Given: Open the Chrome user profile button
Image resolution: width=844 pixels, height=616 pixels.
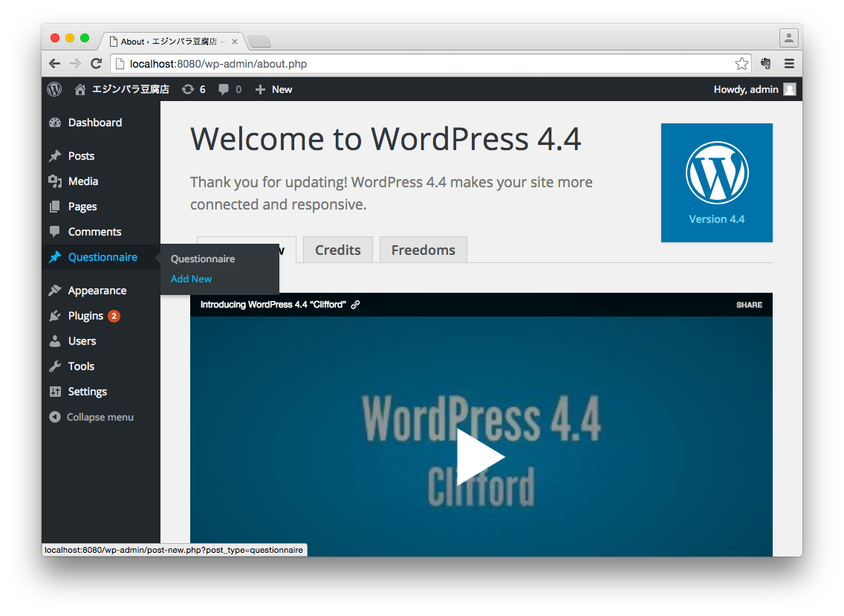Looking at the screenshot, I should tap(788, 38).
